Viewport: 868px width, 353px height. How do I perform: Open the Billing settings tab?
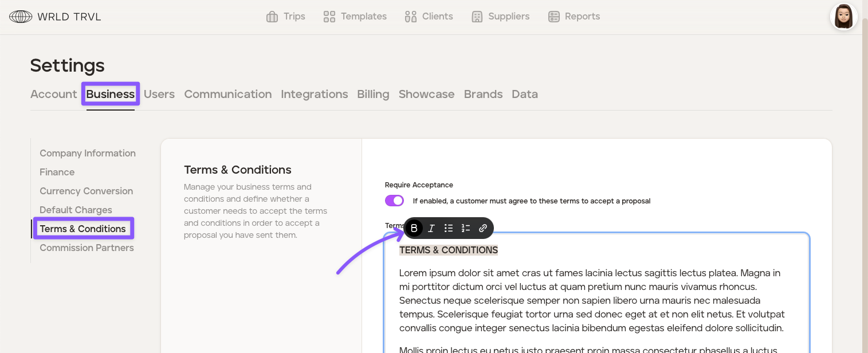373,94
